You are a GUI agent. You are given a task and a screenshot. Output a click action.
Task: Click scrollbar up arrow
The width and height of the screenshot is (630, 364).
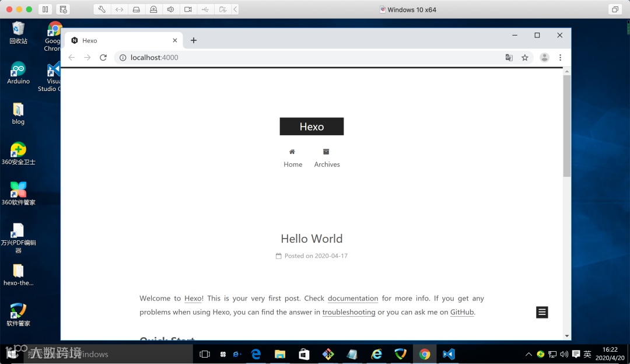point(566,72)
